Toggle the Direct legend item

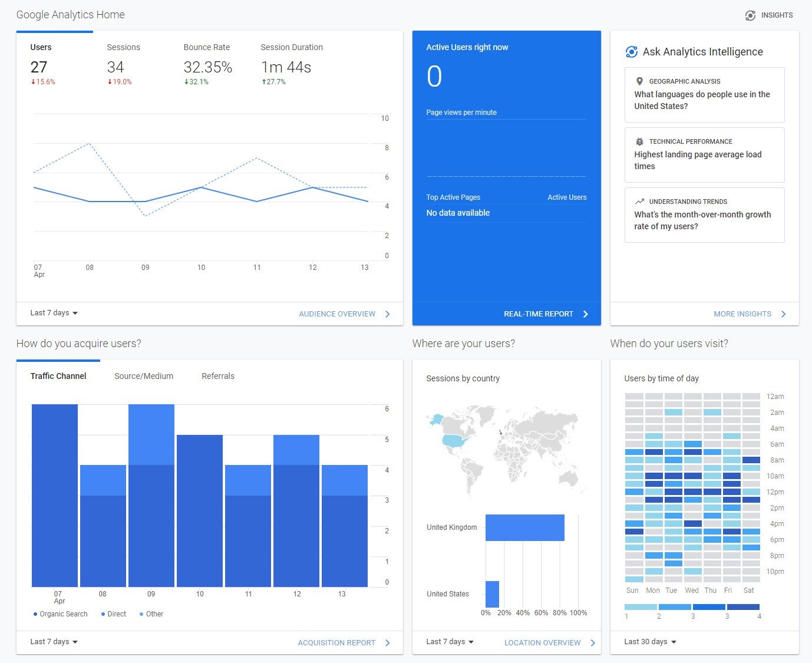coord(114,614)
